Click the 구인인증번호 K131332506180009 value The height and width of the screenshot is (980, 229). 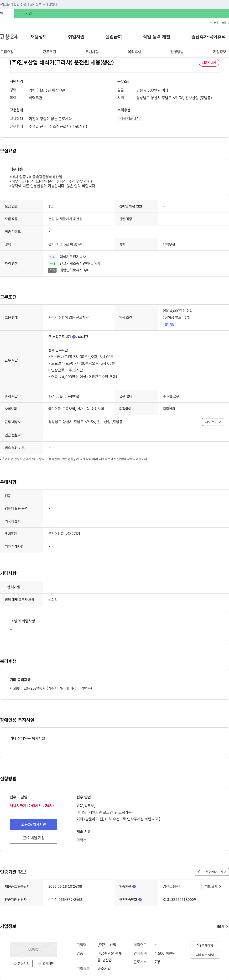point(179,900)
